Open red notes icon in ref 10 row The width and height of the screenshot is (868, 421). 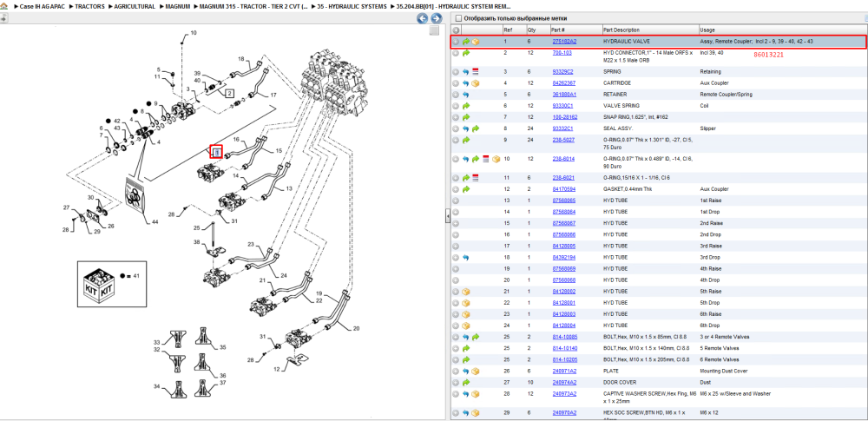(x=485, y=159)
